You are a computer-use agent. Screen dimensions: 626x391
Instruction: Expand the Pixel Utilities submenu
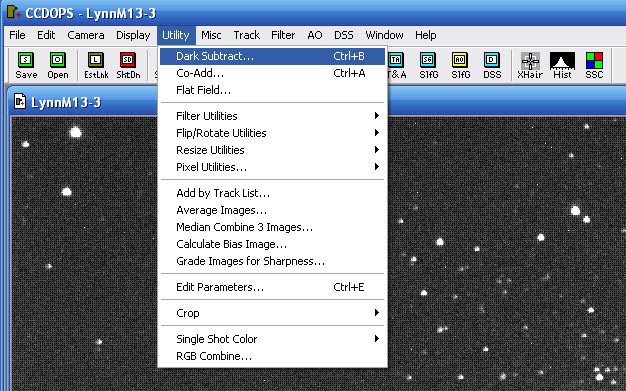pyautogui.click(x=273, y=167)
